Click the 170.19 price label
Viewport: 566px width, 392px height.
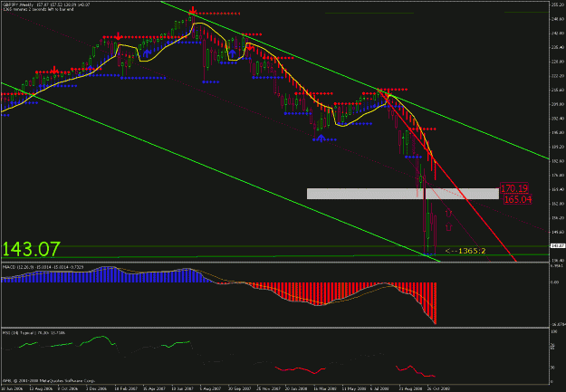pyautogui.click(x=514, y=188)
